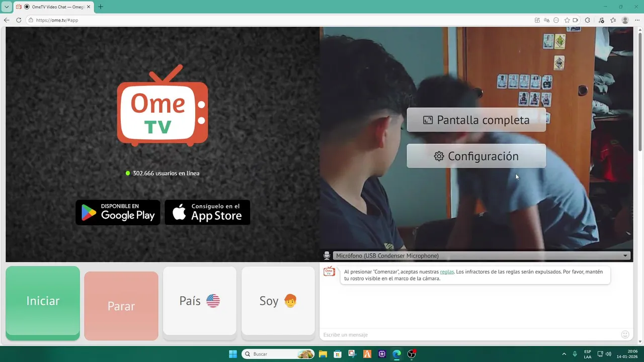Image resolution: width=644 pixels, height=362 pixels.
Task: Click the translate page icon
Action: (547, 20)
